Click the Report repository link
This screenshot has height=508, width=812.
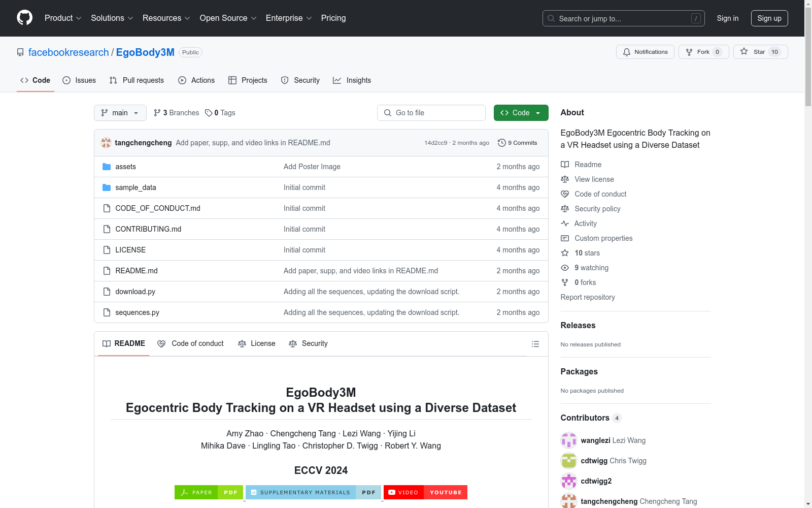tap(588, 297)
